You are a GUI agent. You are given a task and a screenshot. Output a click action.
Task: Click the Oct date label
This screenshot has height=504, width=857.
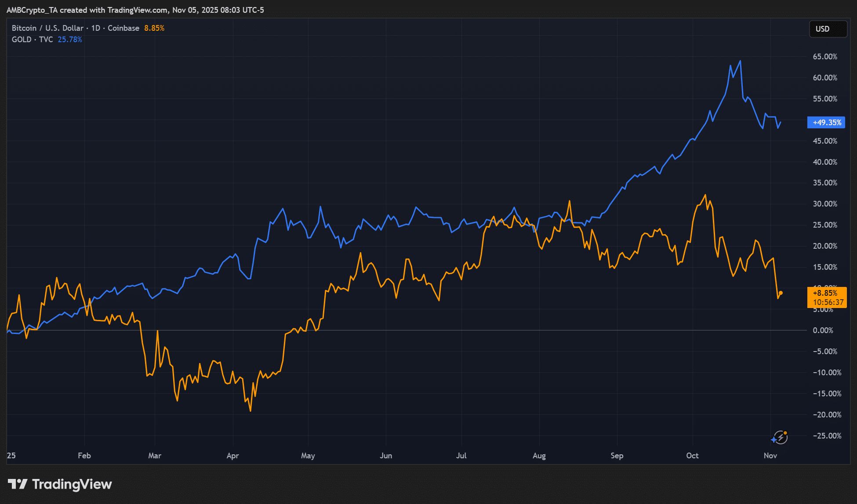point(693,456)
